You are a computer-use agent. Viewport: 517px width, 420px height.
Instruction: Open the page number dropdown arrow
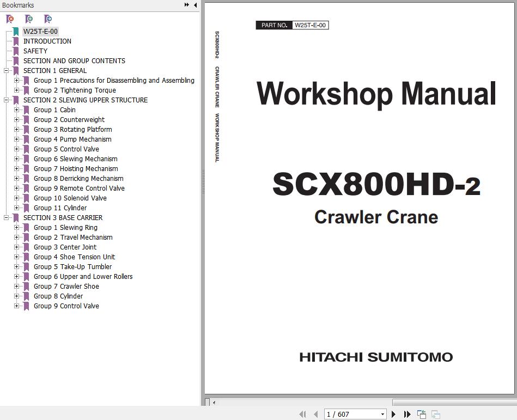pos(382,415)
